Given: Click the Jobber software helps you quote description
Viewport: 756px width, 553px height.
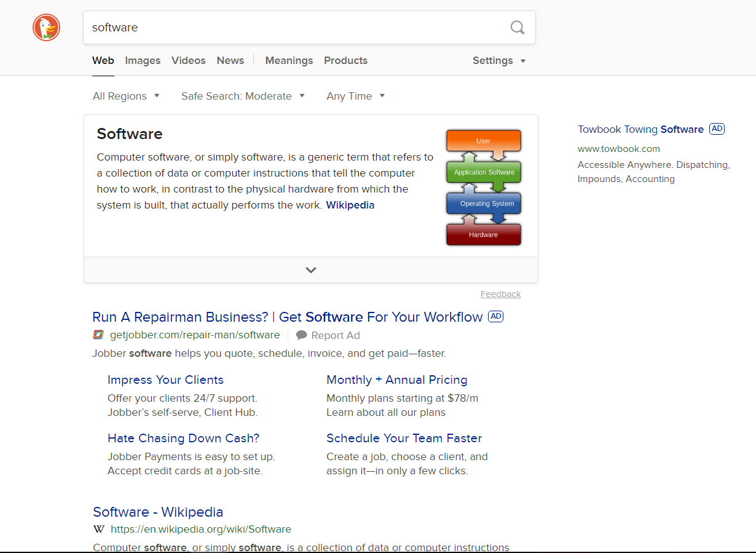Looking at the screenshot, I should (269, 353).
